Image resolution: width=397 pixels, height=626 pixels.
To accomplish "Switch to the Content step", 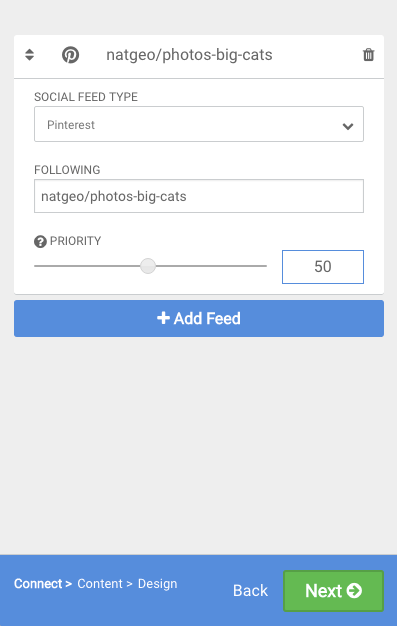I will click(x=100, y=584).
